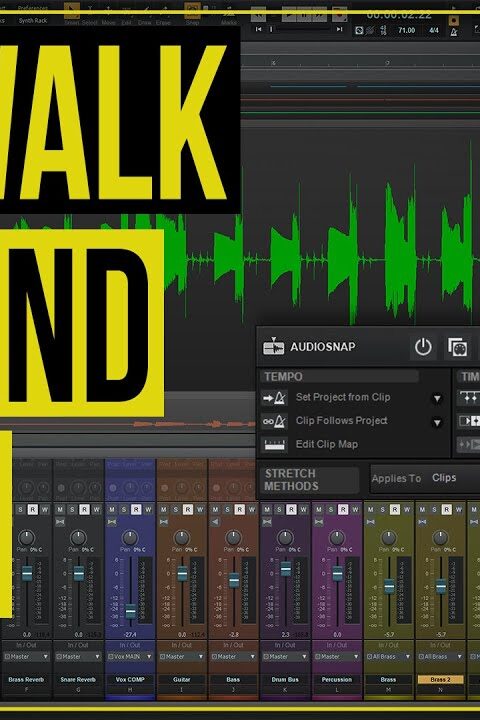
Task: Open the Synth Rack menu item
Action: pyautogui.click(x=33, y=21)
